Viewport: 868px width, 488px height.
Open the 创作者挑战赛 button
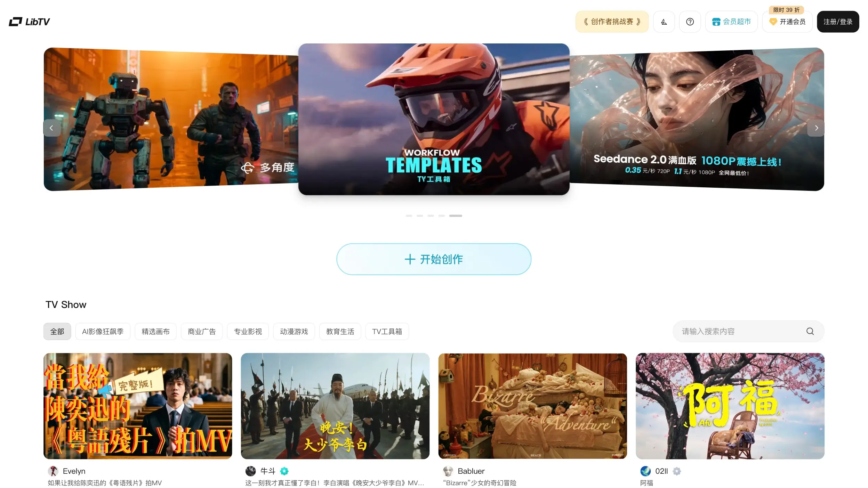tap(612, 22)
